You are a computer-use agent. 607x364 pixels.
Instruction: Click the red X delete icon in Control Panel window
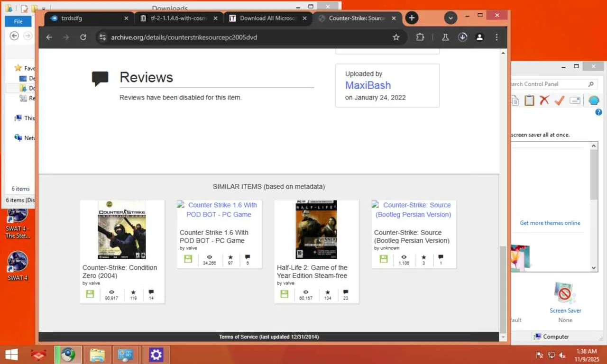point(544,100)
